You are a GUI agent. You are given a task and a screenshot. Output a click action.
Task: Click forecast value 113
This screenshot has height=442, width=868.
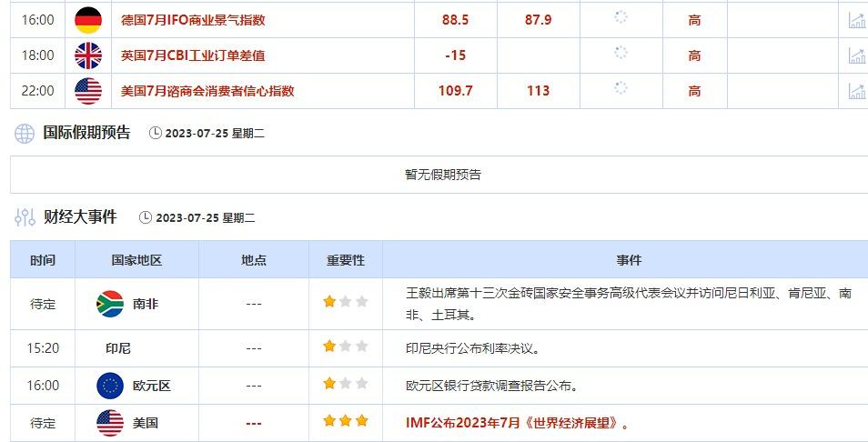click(538, 91)
